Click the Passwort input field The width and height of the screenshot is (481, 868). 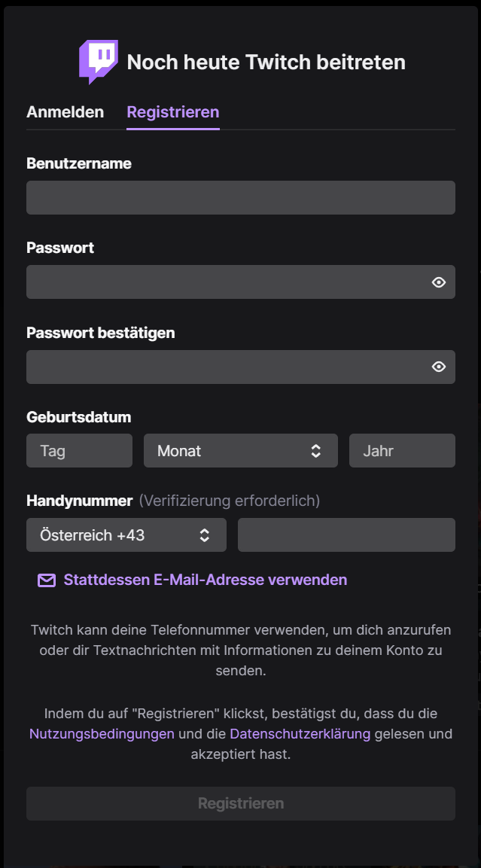(x=226, y=282)
